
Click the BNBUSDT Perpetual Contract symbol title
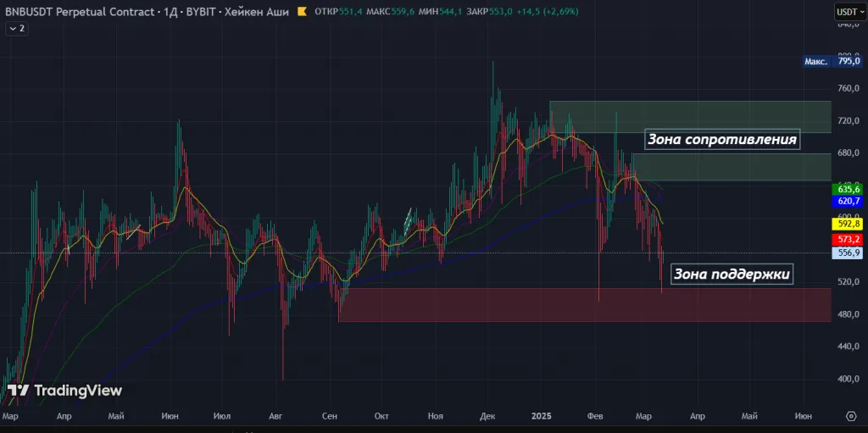point(80,12)
